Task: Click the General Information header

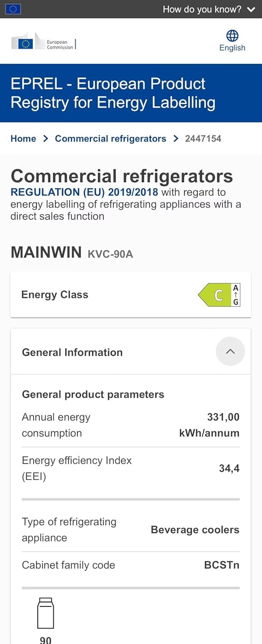Action: click(x=72, y=352)
